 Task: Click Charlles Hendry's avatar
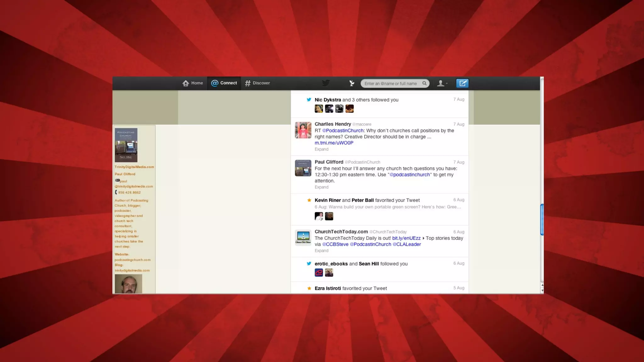click(303, 130)
